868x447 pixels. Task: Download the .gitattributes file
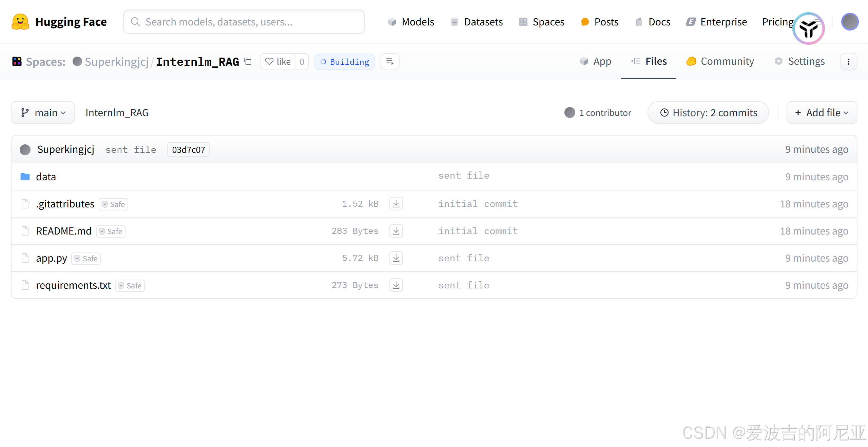click(396, 204)
